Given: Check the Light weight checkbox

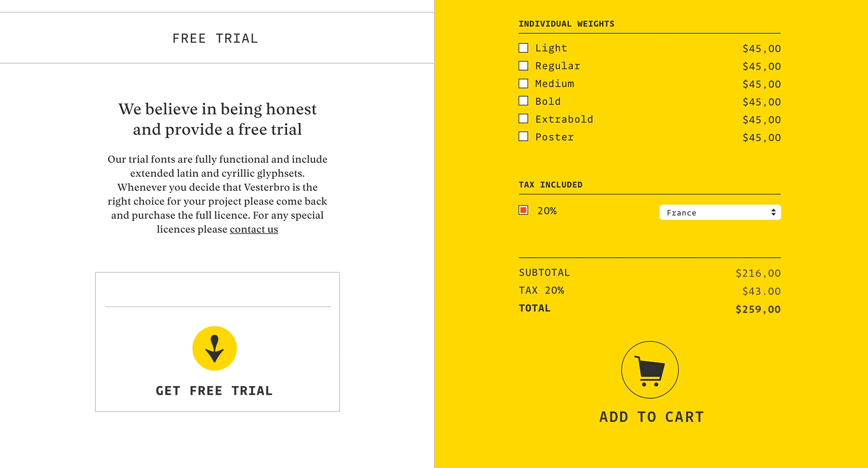Looking at the screenshot, I should coord(524,48).
